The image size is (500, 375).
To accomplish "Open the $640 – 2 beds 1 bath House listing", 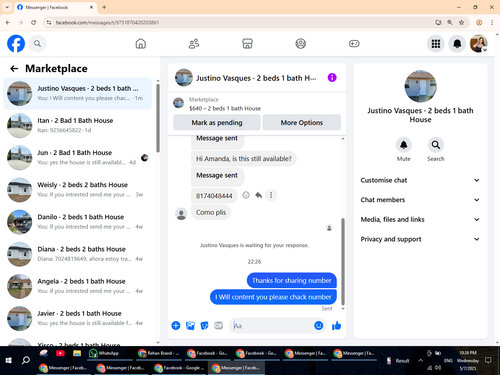I will point(225,108).
